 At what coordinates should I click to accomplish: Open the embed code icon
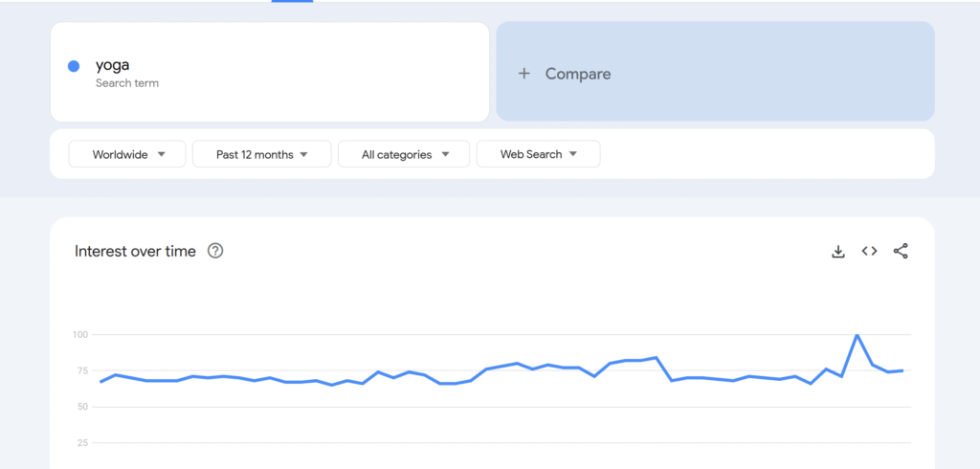[869, 251]
